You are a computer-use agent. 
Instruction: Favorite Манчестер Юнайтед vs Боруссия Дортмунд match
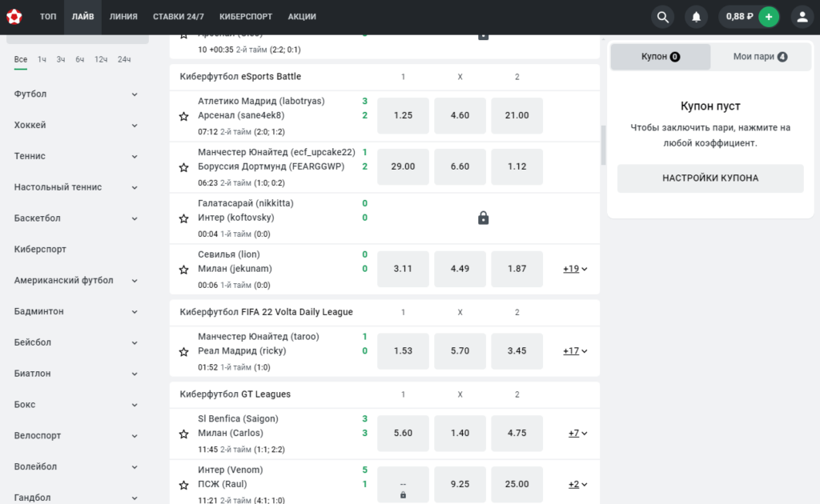tap(183, 167)
